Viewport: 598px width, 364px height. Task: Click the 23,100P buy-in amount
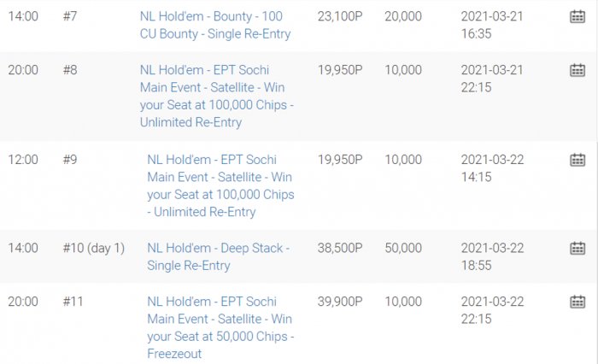tap(342, 16)
